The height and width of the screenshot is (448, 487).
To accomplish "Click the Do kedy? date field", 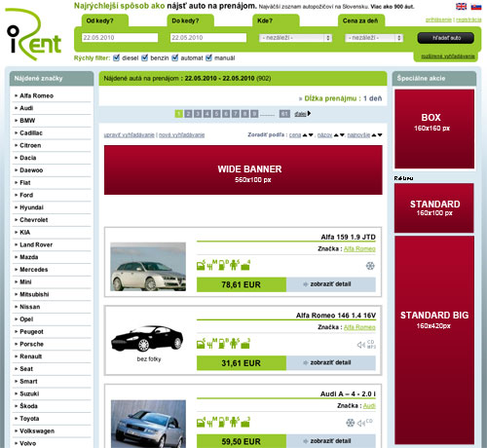I will click(208, 38).
